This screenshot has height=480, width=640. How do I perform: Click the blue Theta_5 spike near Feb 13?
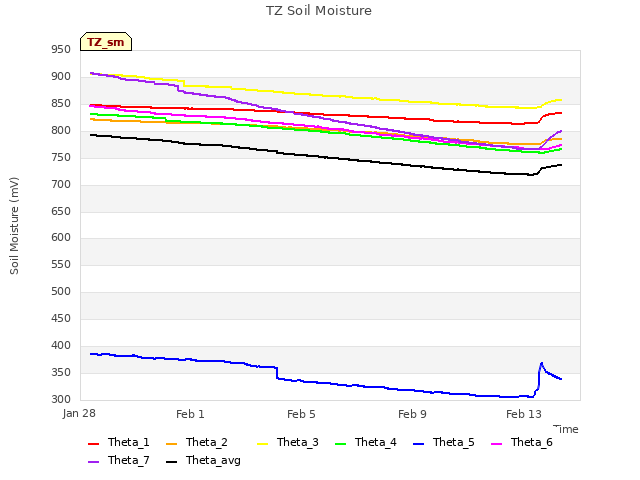pos(541,364)
